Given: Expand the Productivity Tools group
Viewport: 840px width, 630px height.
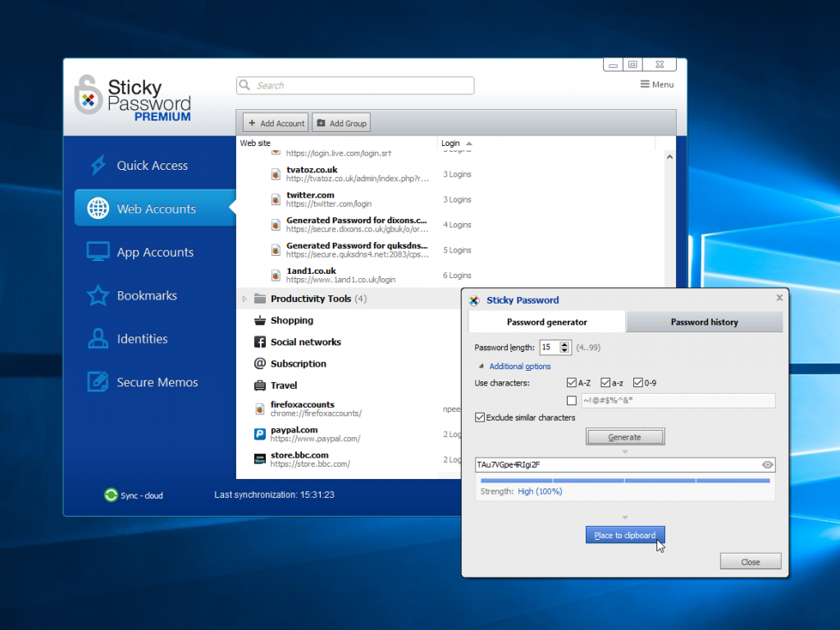Looking at the screenshot, I should tap(244, 299).
